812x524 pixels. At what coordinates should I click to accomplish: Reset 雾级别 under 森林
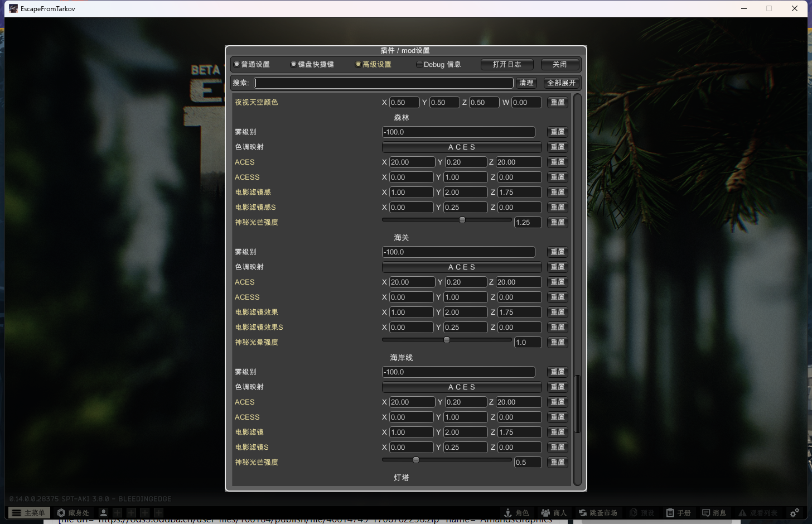(x=558, y=132)
